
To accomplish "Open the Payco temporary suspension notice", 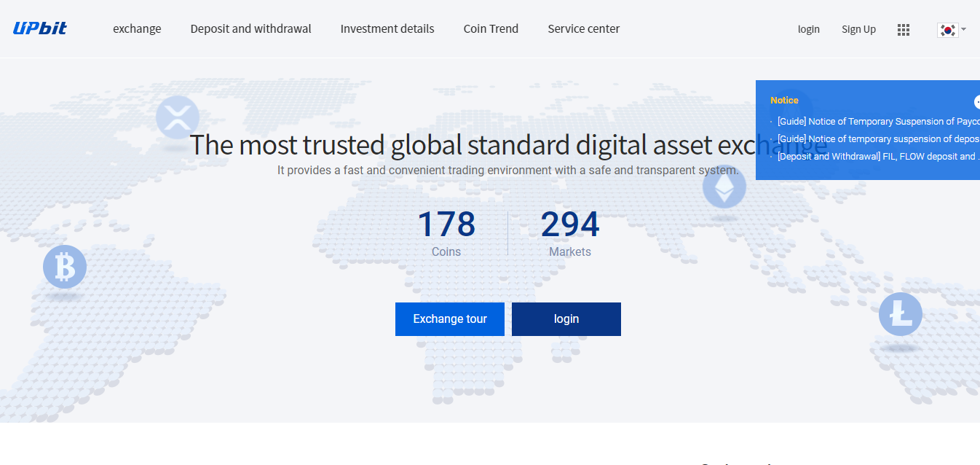I will pyautogui.click(x=877, y=121).
